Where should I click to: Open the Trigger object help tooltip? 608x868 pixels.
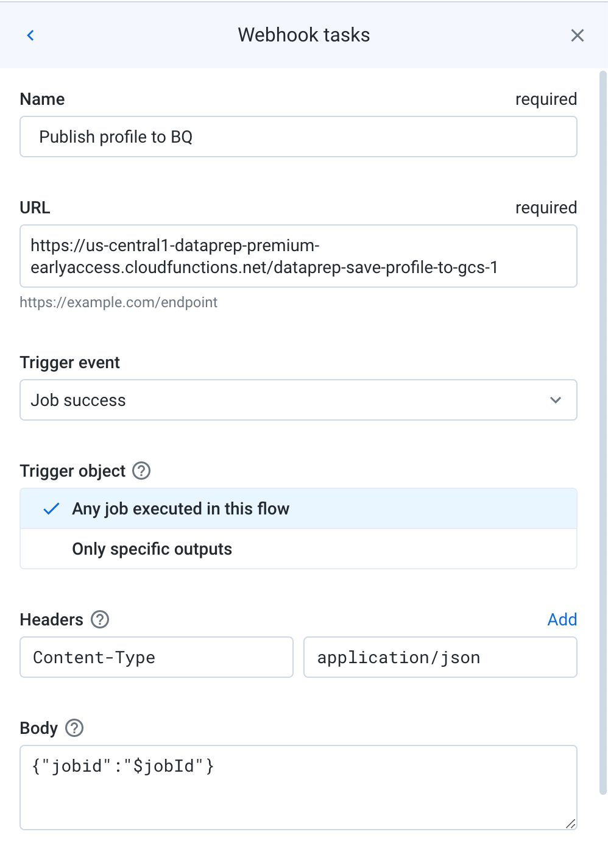pos(140,470)
